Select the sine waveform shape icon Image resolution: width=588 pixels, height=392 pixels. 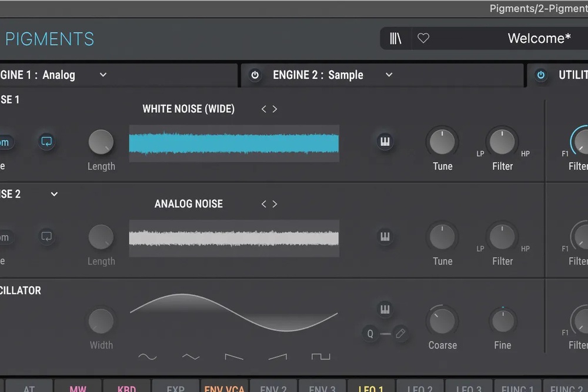[x=148, y=356]
